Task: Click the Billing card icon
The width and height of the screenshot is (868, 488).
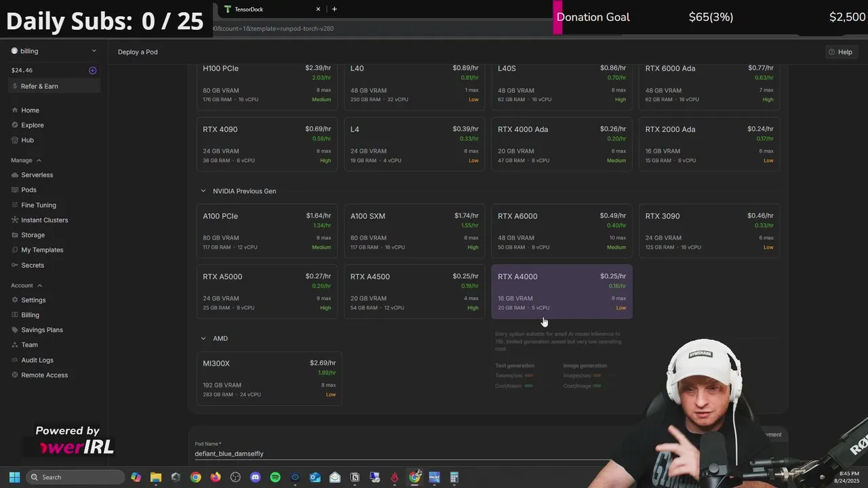Action: (14, 314)
